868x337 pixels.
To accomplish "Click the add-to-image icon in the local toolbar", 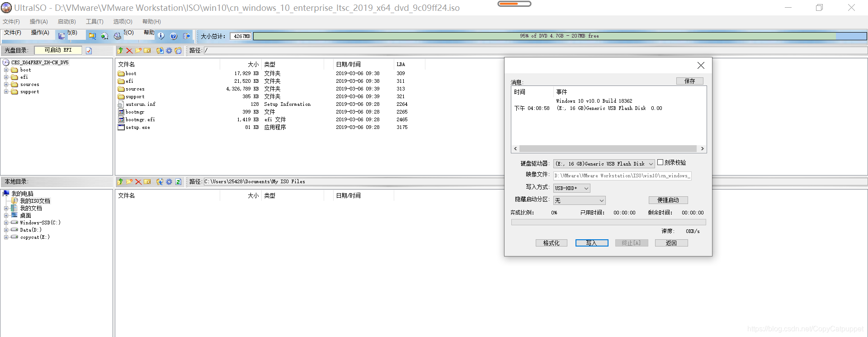I will click(160, 182).
